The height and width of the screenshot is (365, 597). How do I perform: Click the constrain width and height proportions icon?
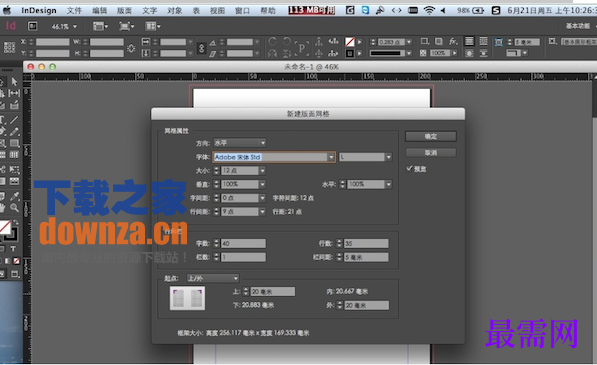(131, 48)
